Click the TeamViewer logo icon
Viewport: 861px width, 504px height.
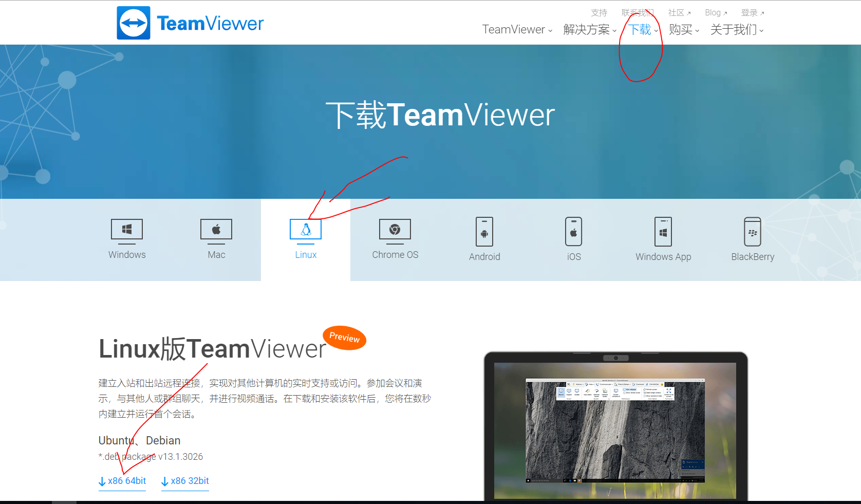click(134, 23)
